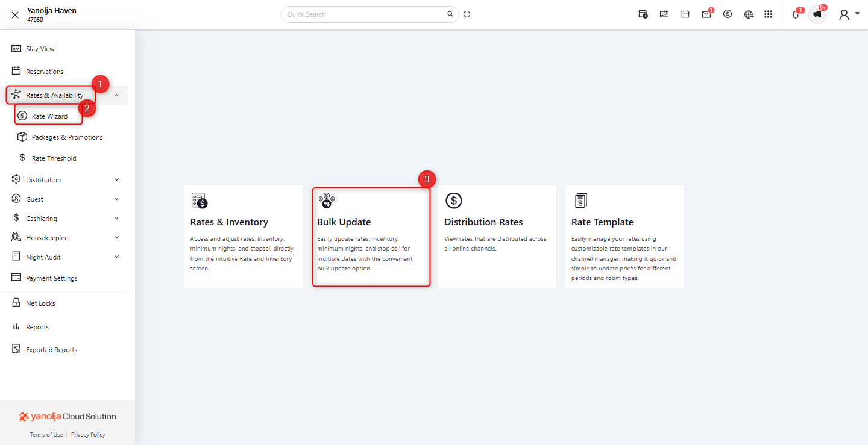Click the Rates & Inventory card icon
868x445 pixels.
point(200,201)
